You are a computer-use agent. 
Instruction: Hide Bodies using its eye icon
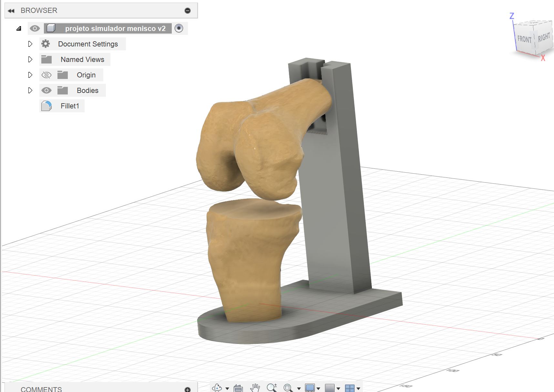click(x=46, y=90)
